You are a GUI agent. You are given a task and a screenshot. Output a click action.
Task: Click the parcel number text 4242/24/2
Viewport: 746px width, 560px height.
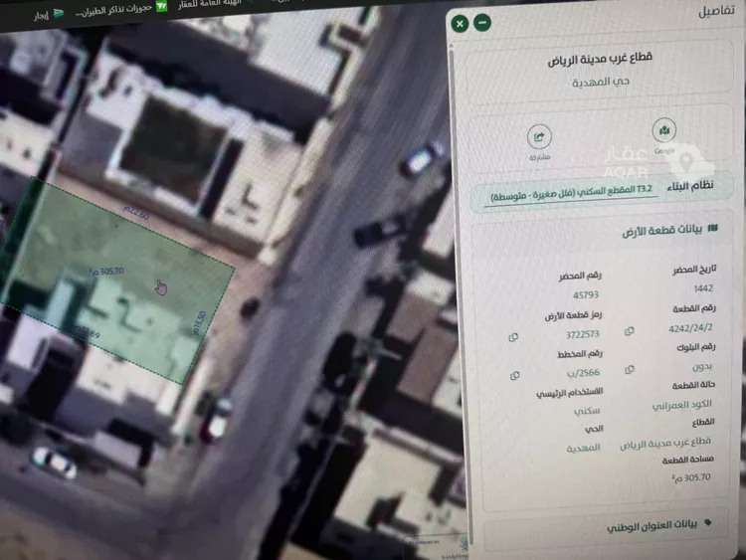click(690, 328)
